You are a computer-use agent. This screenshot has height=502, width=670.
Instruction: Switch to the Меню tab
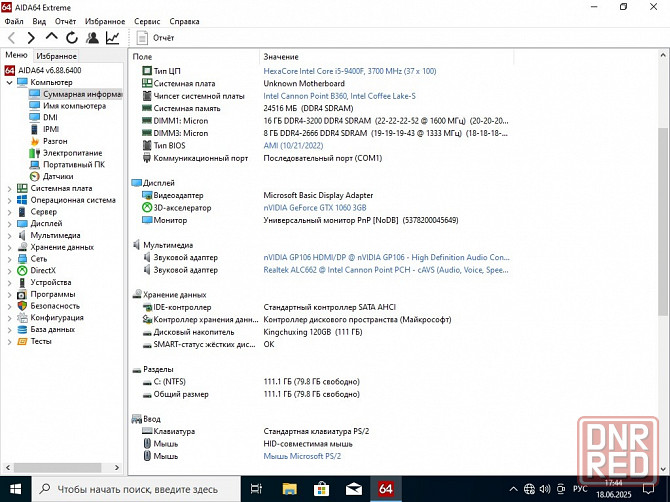pos(16,55)
